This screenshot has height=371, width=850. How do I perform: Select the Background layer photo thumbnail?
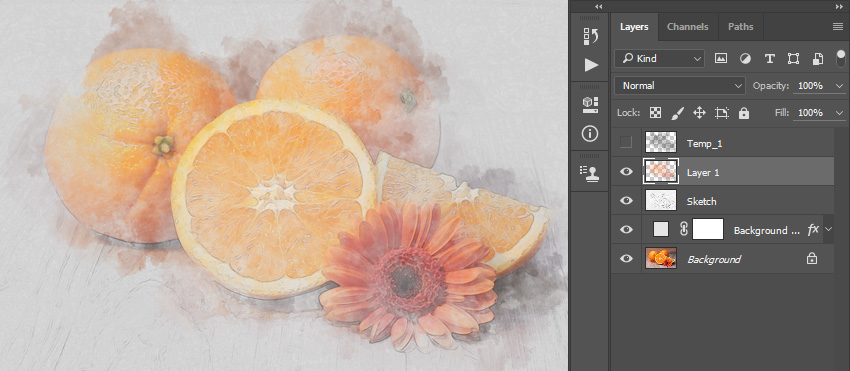pos(661,258)
